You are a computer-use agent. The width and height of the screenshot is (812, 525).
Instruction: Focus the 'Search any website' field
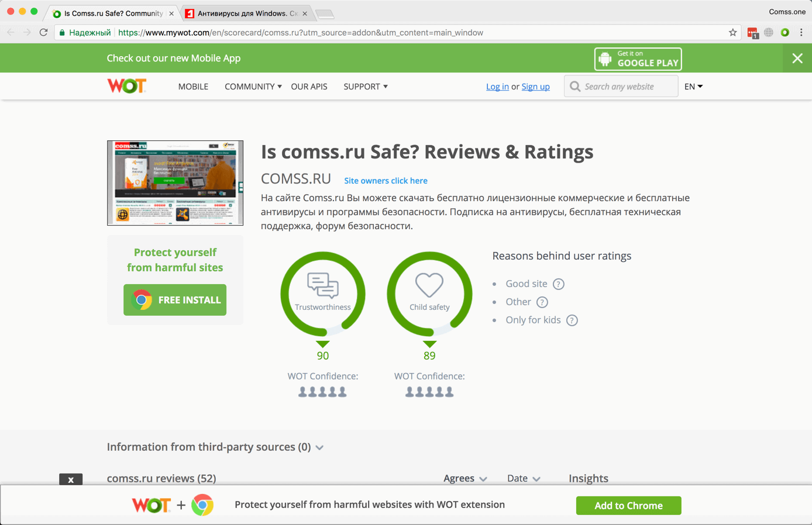click(x=621, y=87)
